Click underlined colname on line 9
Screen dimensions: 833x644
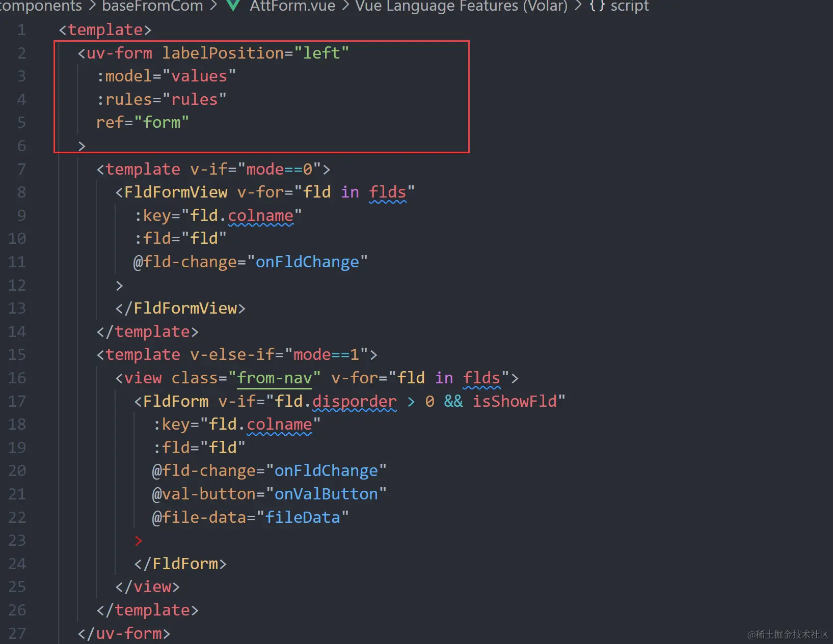tap(260, 216)
